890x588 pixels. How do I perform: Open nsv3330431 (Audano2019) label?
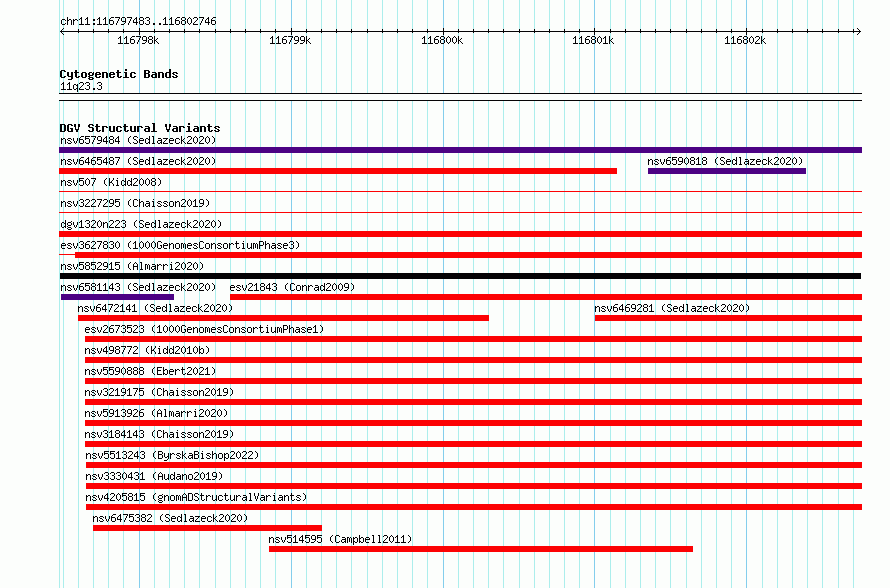154,476
